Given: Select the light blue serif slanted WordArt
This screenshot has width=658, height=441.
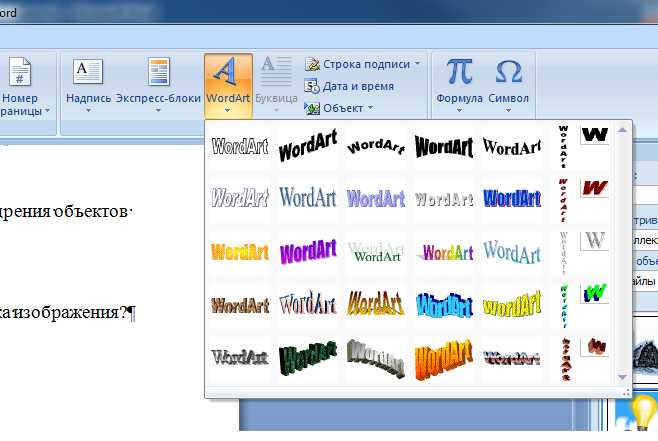Looking at the screenshot, I should pos(512,253).
